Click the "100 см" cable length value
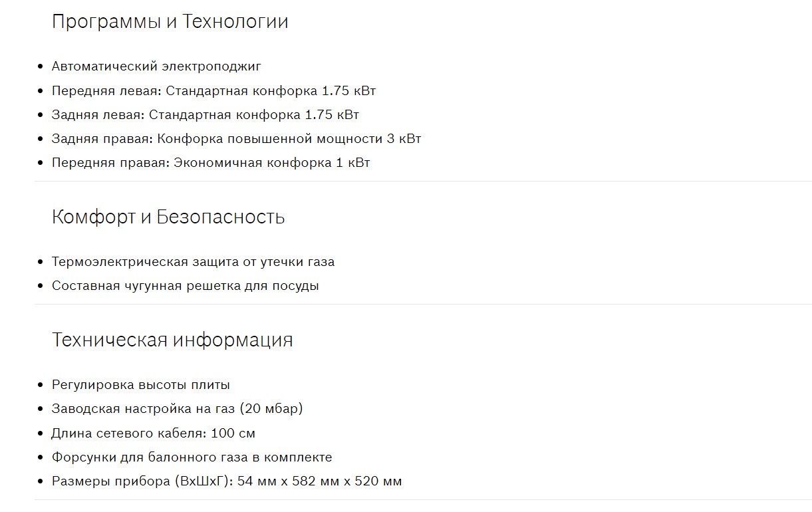This screenshot has height=512, width=812. click(x=233, y=434)
